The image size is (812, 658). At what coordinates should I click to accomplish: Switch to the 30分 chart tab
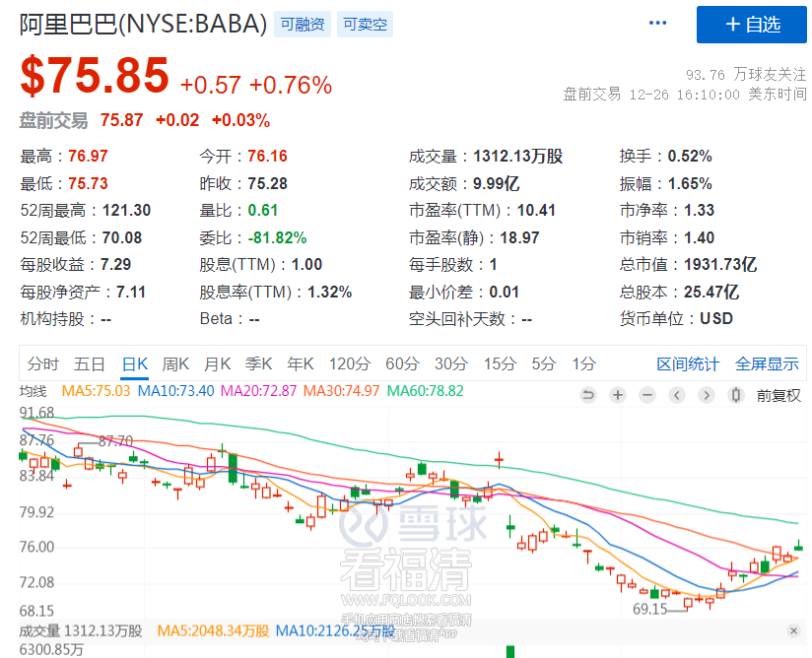pyautogui.click(x=451, y=363)
